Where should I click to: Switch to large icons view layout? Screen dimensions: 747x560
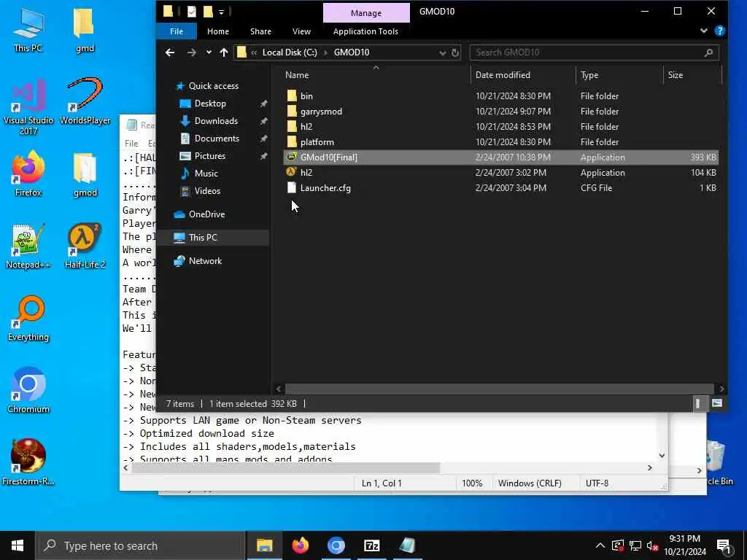click(x=717, y=403)
